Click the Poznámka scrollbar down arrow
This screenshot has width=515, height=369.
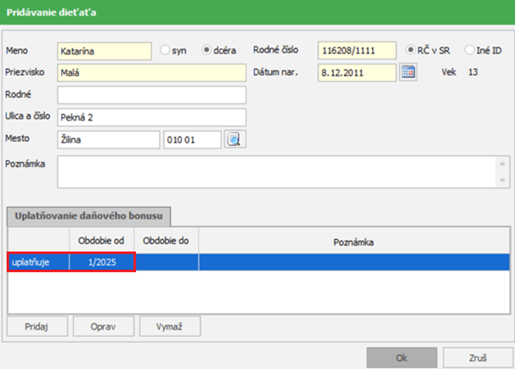pos(502,180)
